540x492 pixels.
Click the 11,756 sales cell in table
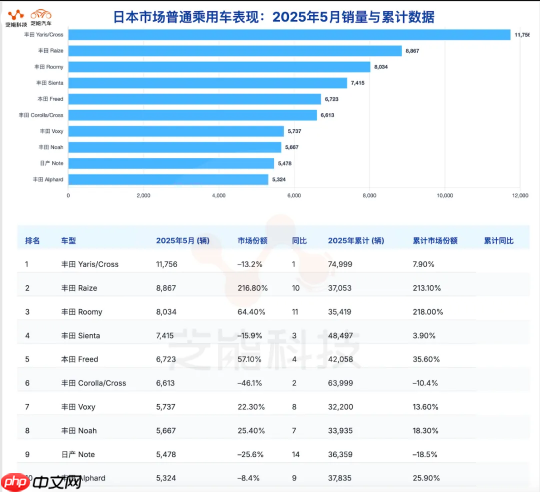167,264
